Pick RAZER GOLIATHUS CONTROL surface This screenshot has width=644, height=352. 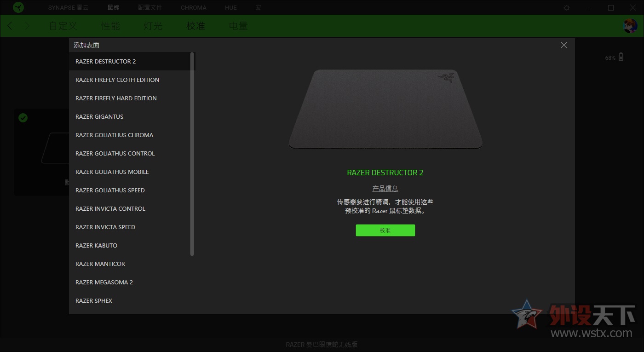[x=130, y=153]
